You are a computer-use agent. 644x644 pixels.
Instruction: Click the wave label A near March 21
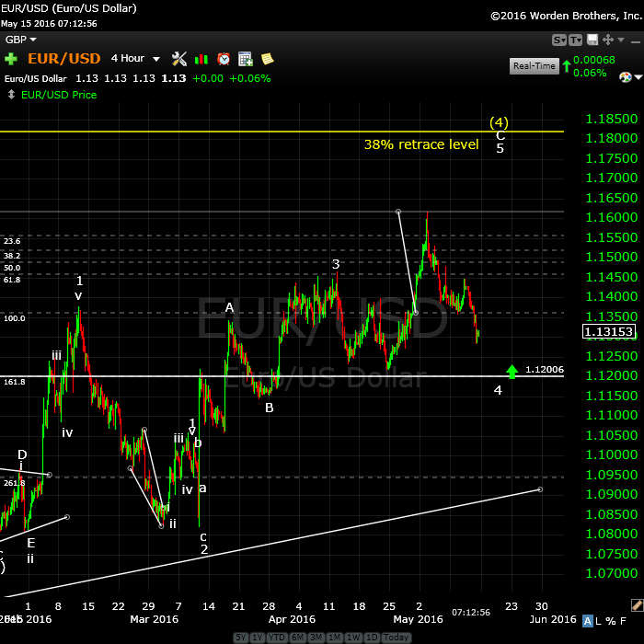point(230,307)
